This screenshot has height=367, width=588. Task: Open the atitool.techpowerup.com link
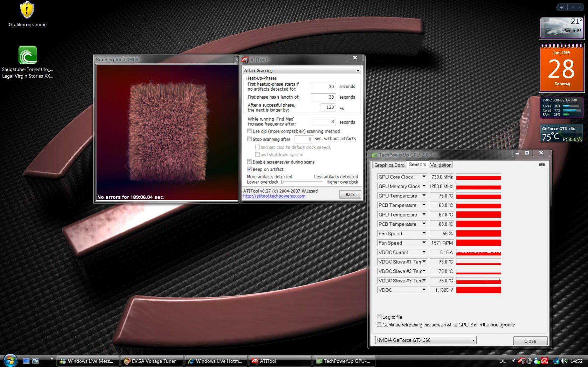[x=274, y=196]
